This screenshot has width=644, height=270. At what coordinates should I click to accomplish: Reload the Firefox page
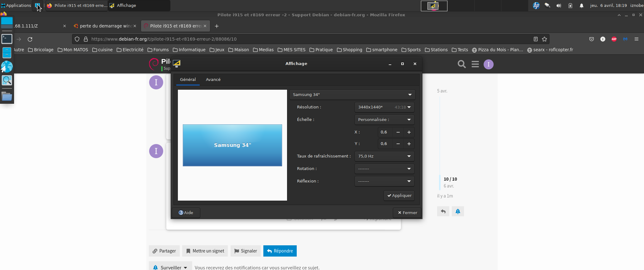tap(30, 39)
